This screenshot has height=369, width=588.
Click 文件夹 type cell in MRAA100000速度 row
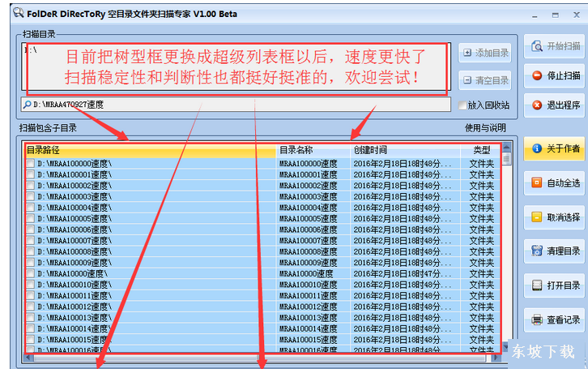482,163
